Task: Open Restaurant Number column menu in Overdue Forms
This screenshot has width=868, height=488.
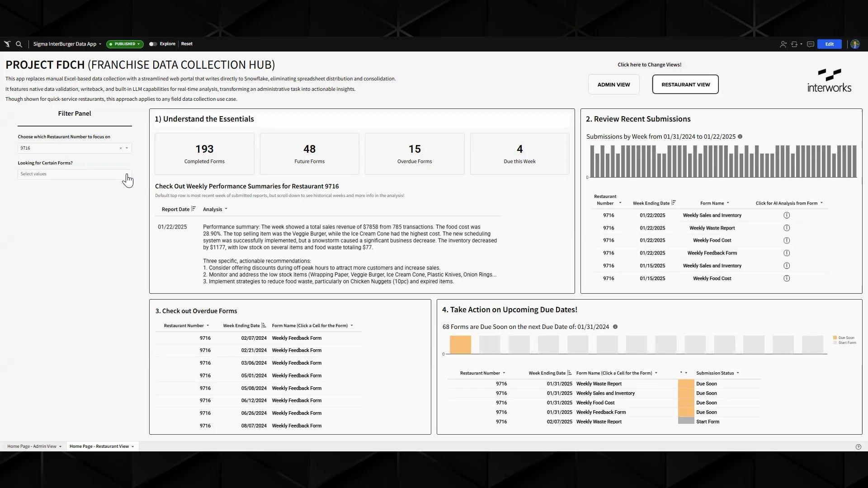Action: [208, 326]
